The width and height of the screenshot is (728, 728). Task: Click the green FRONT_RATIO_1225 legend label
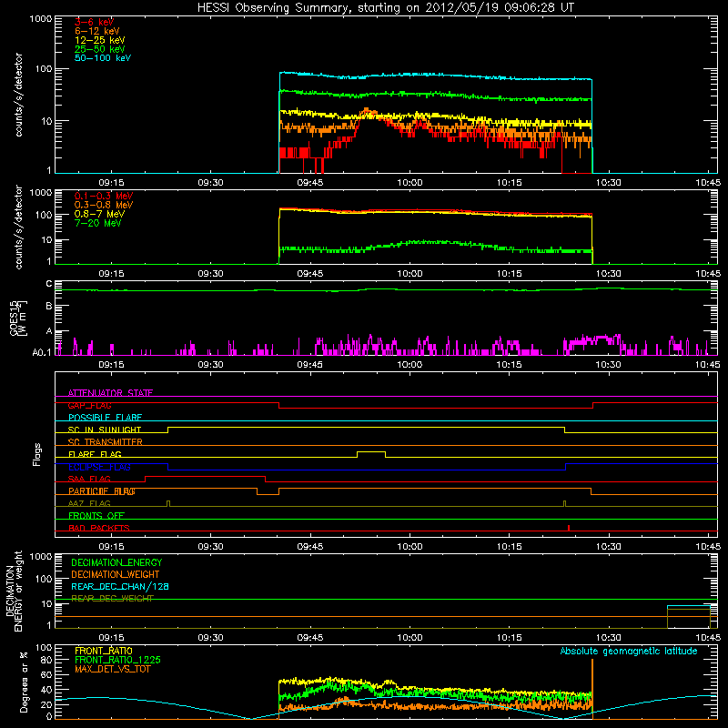pos(118,660)
